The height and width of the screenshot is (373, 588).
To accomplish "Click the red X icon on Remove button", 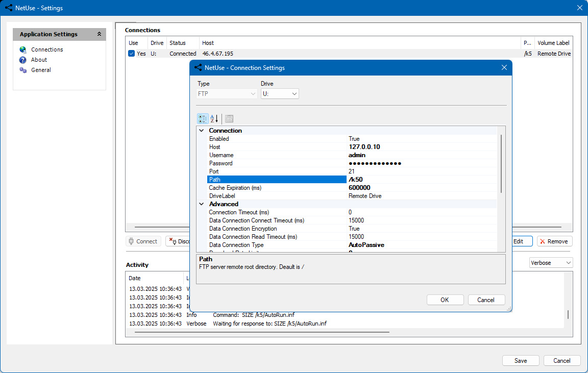I will click(x=542, y=241).
